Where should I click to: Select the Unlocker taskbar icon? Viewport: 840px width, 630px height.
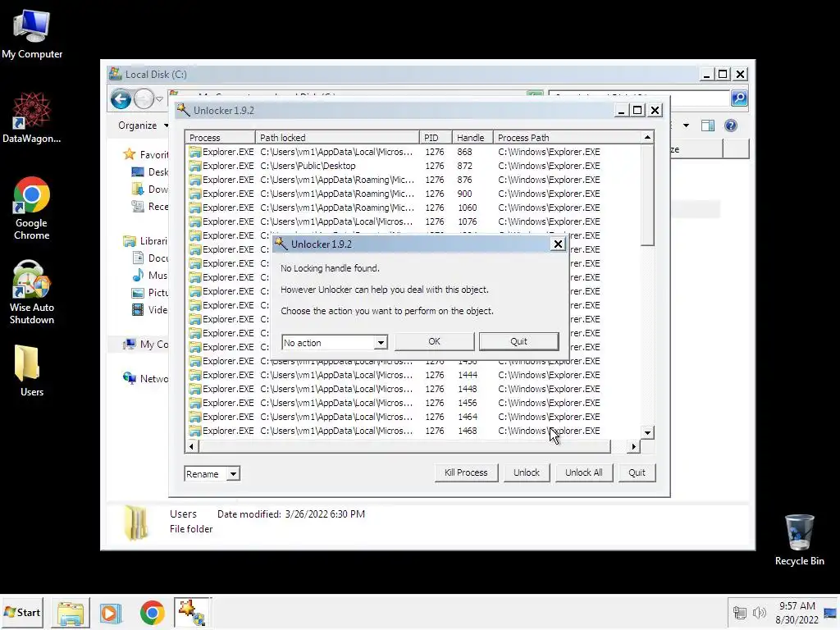192,613
